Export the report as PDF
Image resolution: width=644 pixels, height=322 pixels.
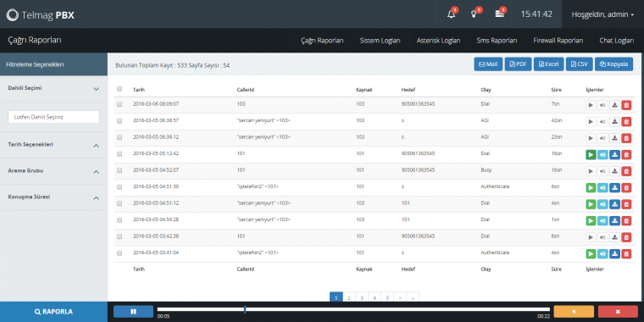(518, 64)
